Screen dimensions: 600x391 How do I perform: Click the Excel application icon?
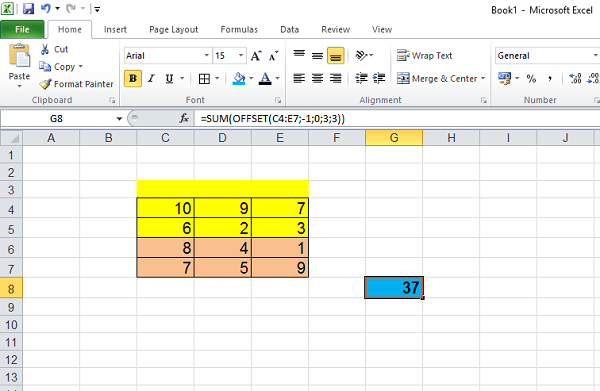8,8
